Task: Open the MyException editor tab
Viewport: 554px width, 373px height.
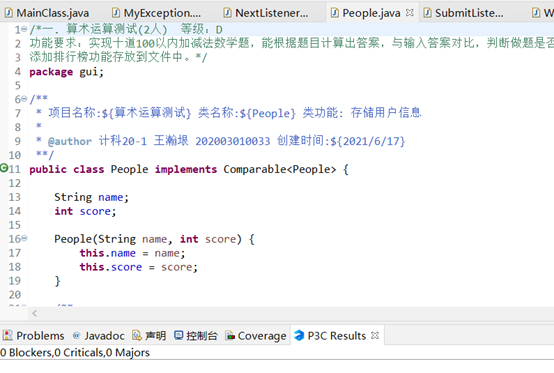Action: pyautogui.click(x=157, y=13)
